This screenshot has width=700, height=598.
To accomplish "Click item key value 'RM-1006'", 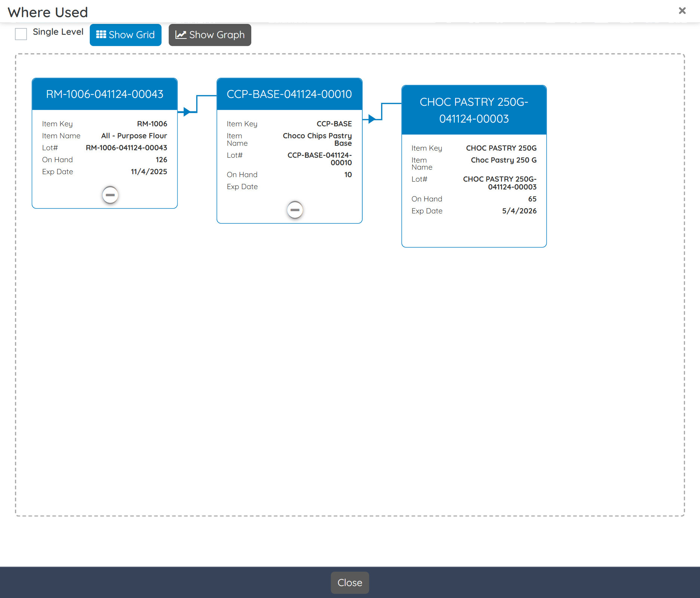I will (x=152, y=124).
